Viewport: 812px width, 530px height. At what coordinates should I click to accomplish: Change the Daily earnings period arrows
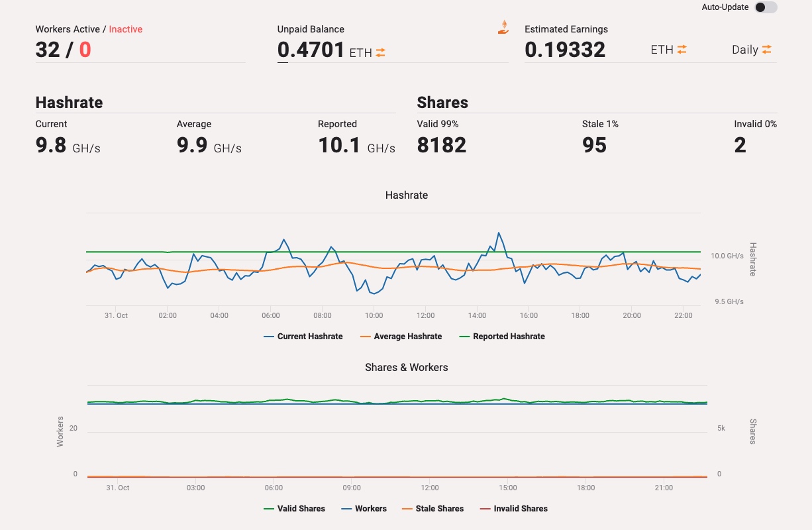click(766, 49)
